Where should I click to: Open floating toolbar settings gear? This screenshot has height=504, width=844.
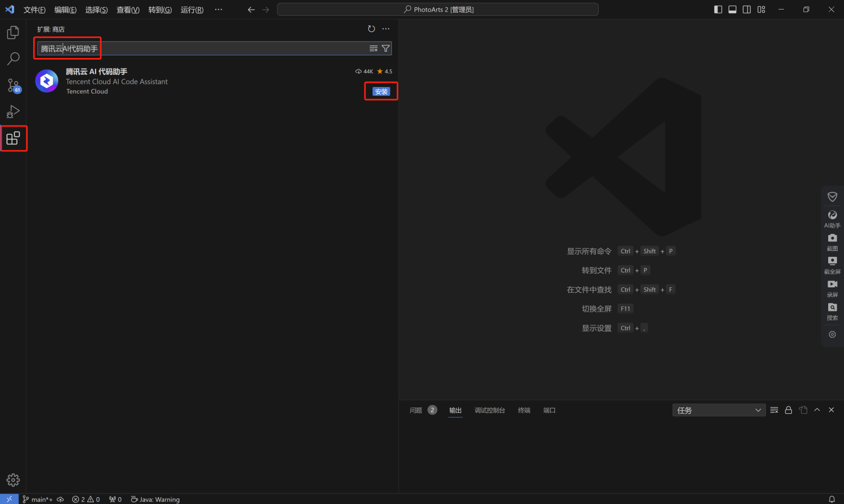coord(832,334)
